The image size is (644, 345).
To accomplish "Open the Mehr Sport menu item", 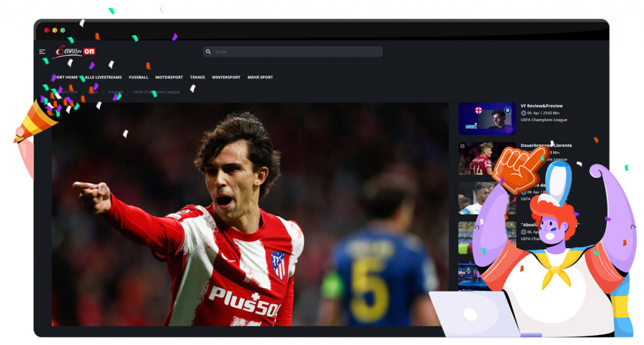I will (x=260, y=77).
